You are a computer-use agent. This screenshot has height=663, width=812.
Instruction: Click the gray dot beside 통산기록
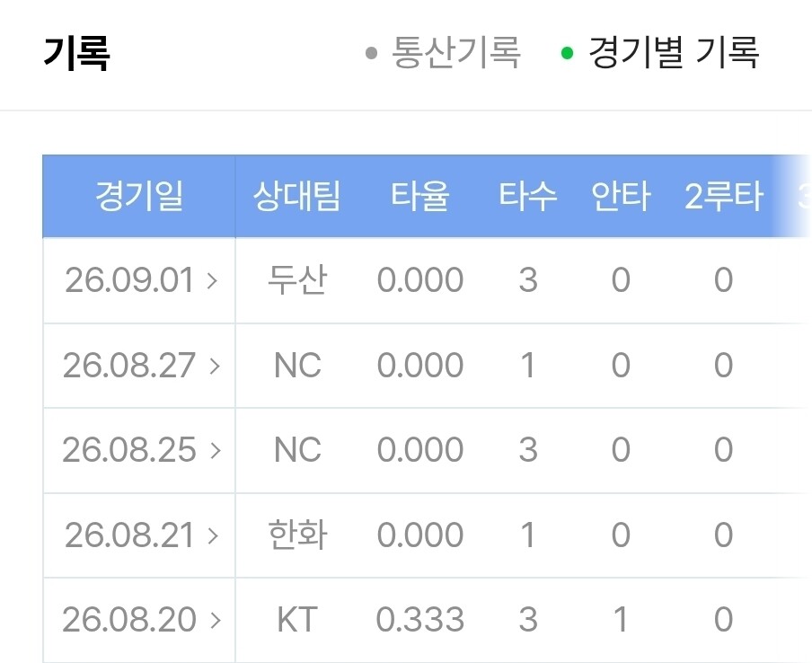pos(371,53)
